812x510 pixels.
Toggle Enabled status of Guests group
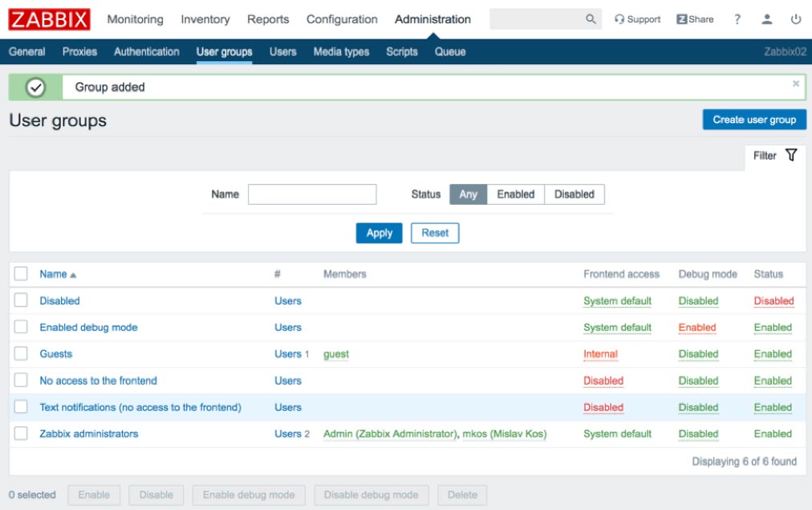(x=773, y=354)
